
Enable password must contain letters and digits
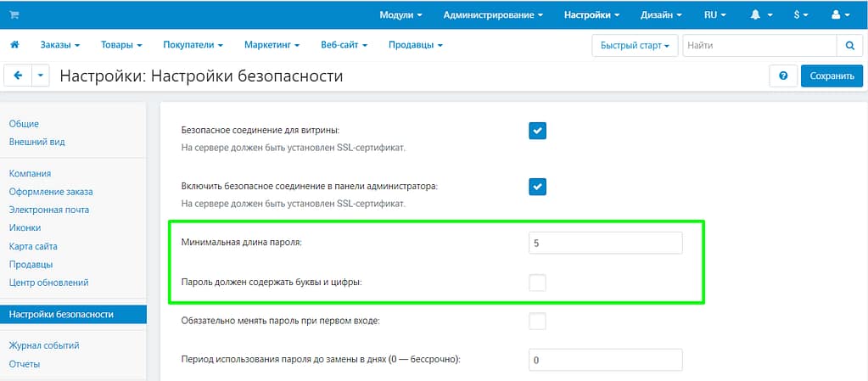(537, 283)
